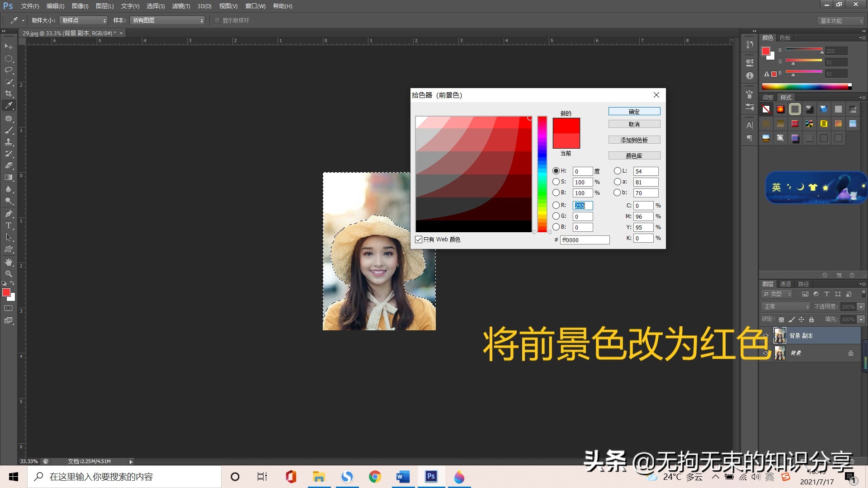Click the 确定 button in color picker

(x=634, y=111)
